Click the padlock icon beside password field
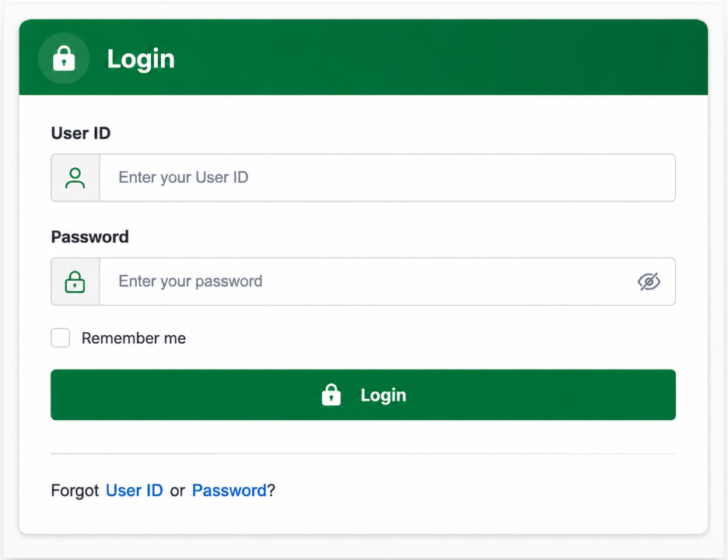This screenshot has width=728, height=560. tap(75, 282)
